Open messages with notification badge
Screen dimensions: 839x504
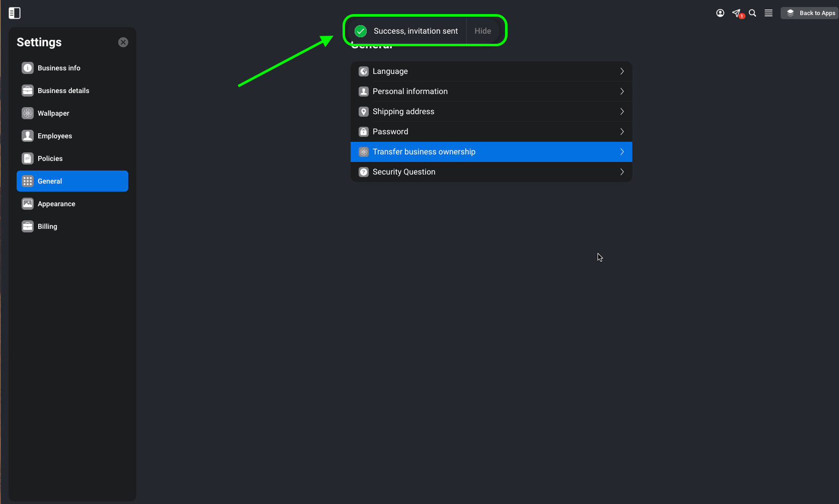tap(737, 14)
